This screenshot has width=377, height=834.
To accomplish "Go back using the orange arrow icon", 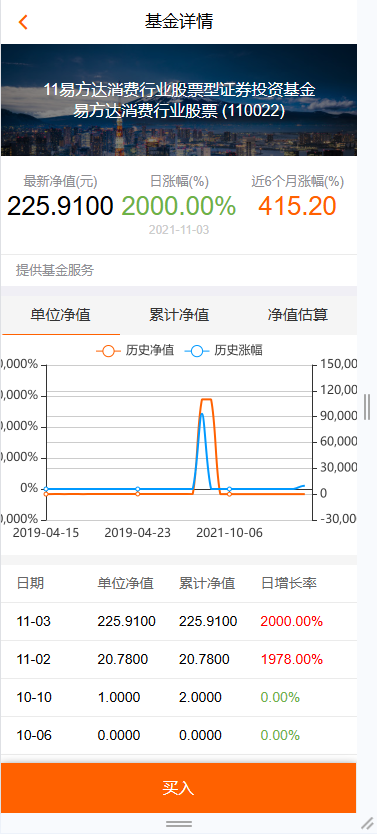I will pyautogui.click(x=22, y=22).
